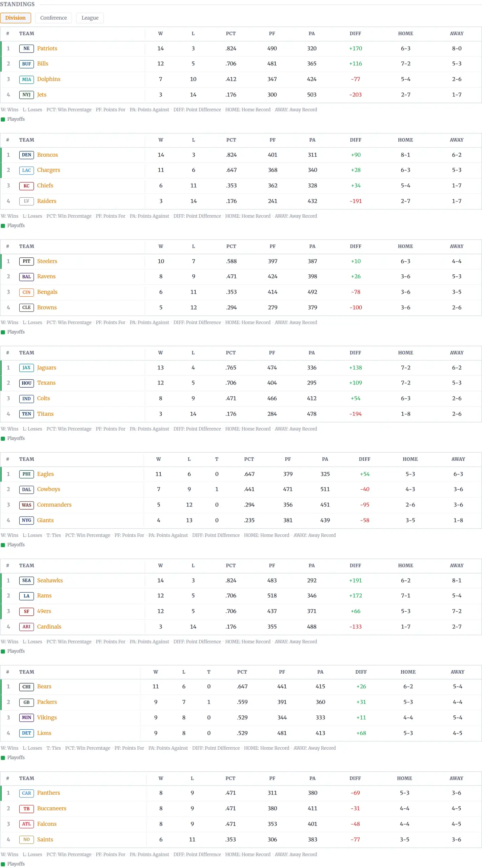482x868 pixels.
Task: Open the Patriots team page
Action: point(47,48)
